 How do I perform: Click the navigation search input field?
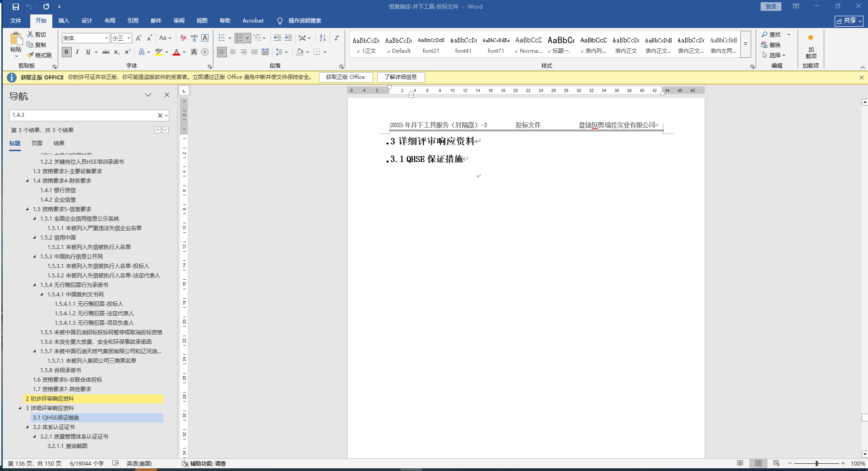point(83,115)
